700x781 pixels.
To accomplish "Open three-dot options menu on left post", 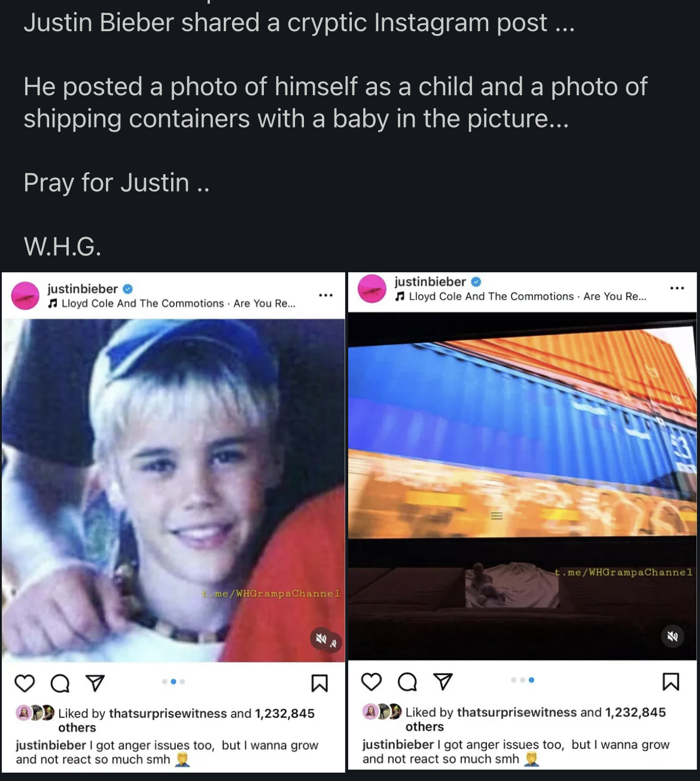I will 325,296.
